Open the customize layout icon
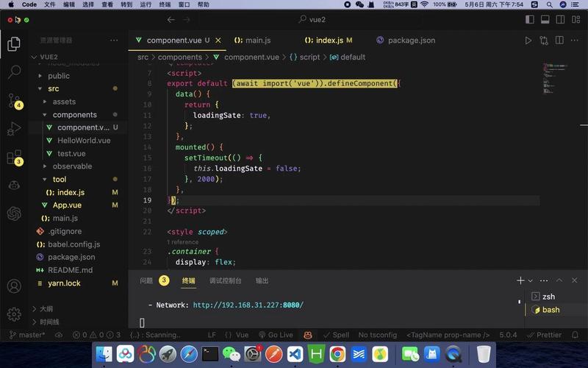 (x=576, y=20)
